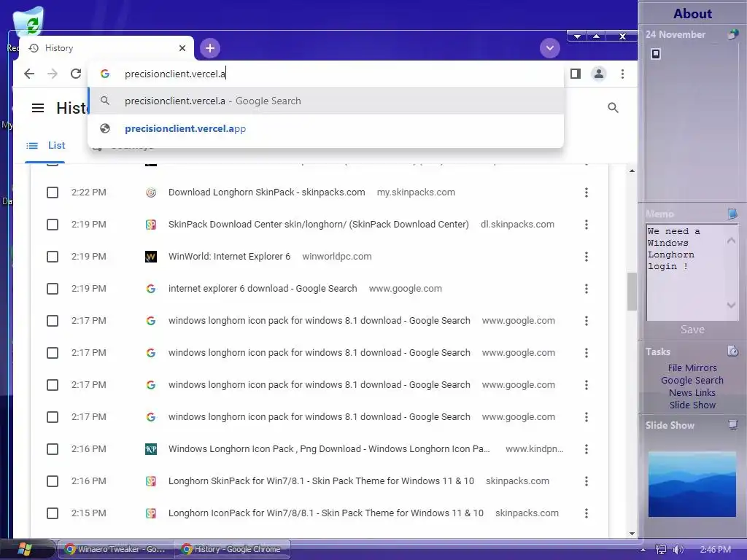Image resolution: width=747 pixels, height=560 pixels.
Task: Click the skinpacks favicon beside Download Longhorn SkinPack
Action: [150, 192]
